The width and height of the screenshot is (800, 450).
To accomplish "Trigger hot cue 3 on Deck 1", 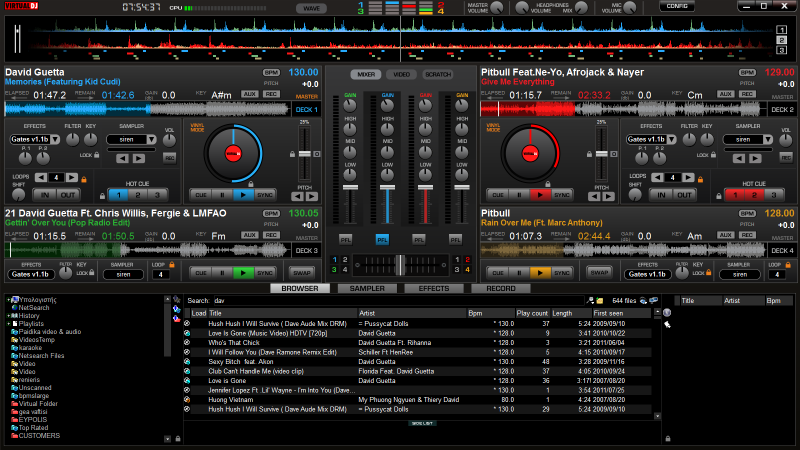I will 157,195.
